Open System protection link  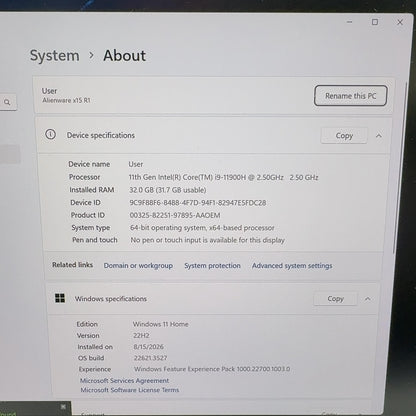pos(212,266)
